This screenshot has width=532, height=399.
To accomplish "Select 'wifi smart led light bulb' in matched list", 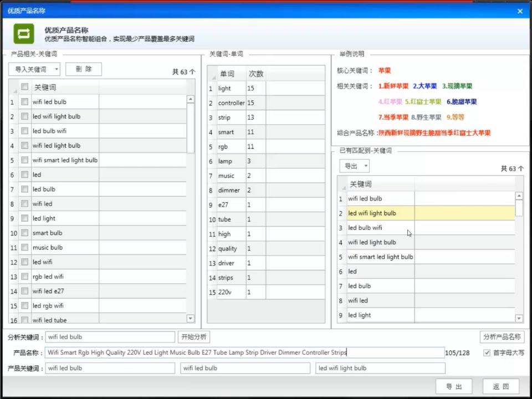I will click(426, 257).
